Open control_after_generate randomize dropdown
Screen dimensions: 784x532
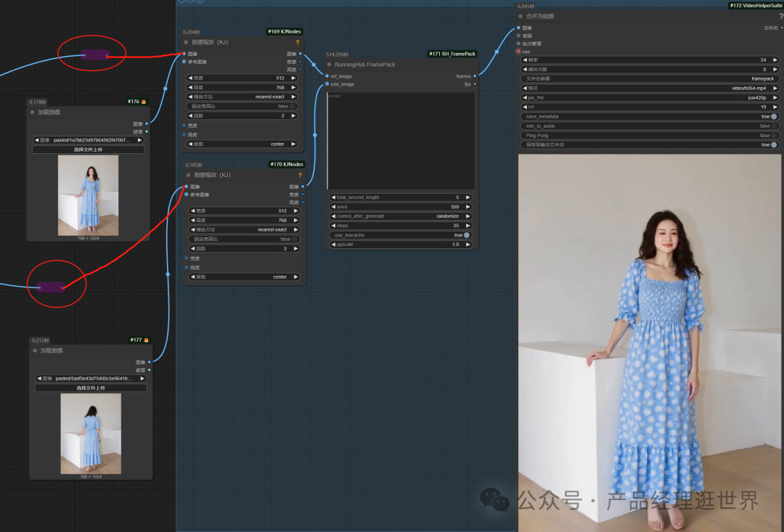click(400, 216)
